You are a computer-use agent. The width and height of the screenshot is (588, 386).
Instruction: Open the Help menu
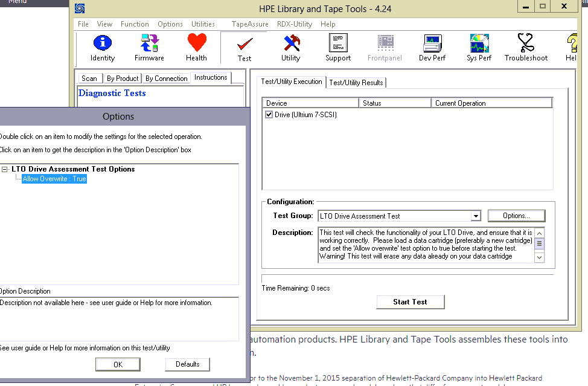(x=328, y=24)
